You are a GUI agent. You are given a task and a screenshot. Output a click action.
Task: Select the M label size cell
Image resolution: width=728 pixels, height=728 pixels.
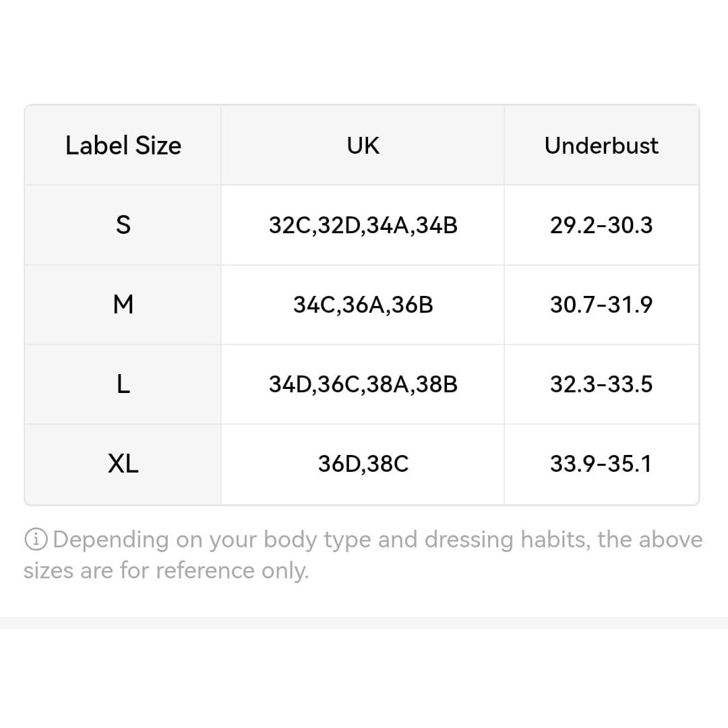click(x=123, y=305)
